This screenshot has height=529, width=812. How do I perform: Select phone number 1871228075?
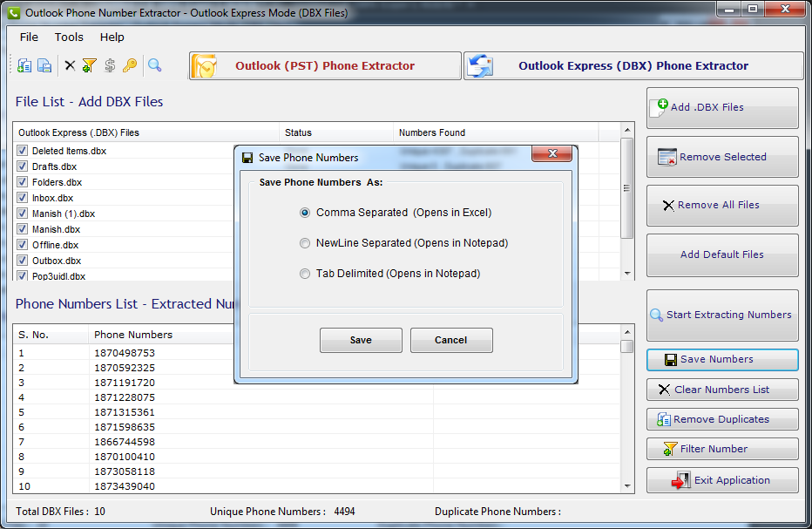click(x=125, y=398)
